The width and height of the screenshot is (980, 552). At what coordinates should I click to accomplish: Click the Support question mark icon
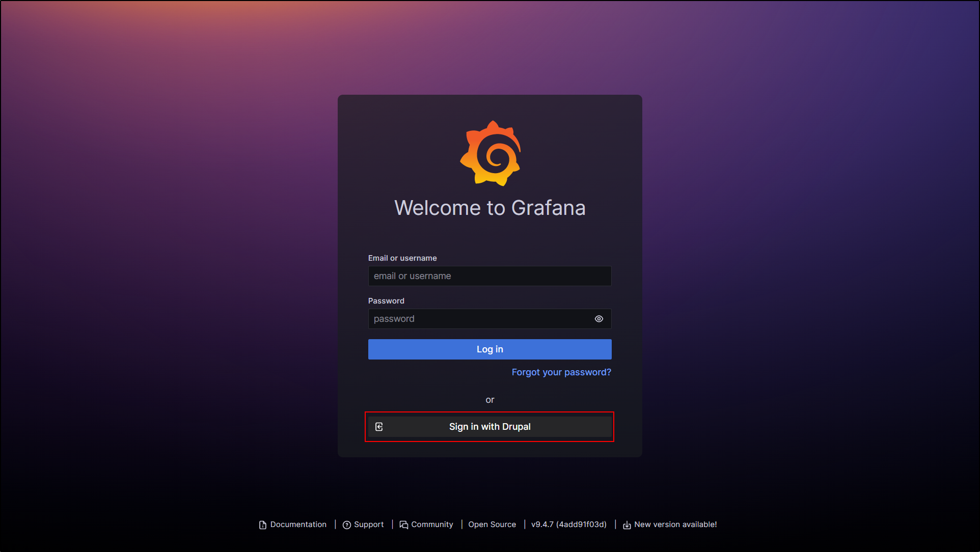(x=347, y=525)
